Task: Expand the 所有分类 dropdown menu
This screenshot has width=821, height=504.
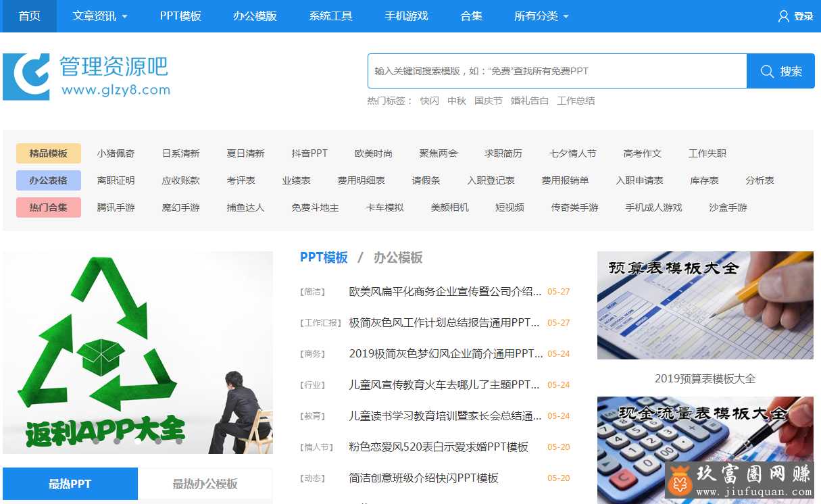Action: click(x=541, y=16)
